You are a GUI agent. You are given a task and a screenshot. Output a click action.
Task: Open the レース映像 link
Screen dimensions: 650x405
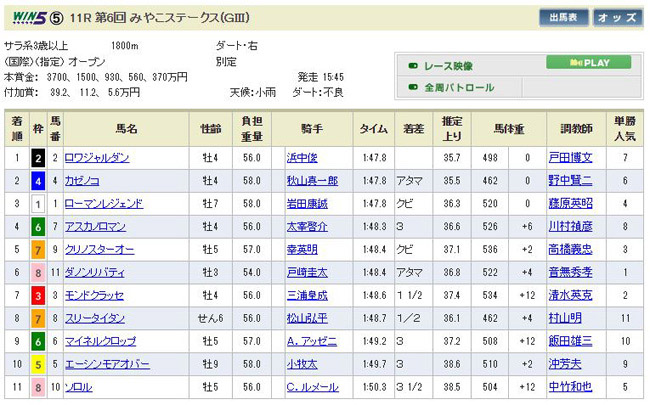tap(448, 67)
